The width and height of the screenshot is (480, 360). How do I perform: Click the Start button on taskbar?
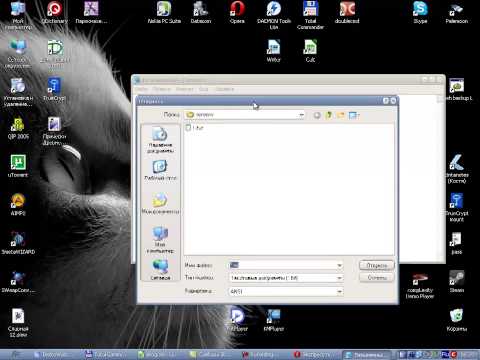point(15,355)
